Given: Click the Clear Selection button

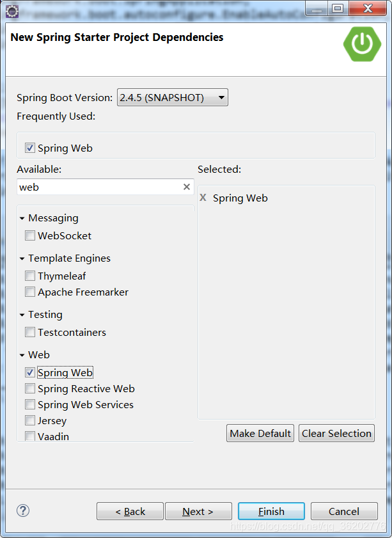Looking at the screenshot, I should (336, 433).
